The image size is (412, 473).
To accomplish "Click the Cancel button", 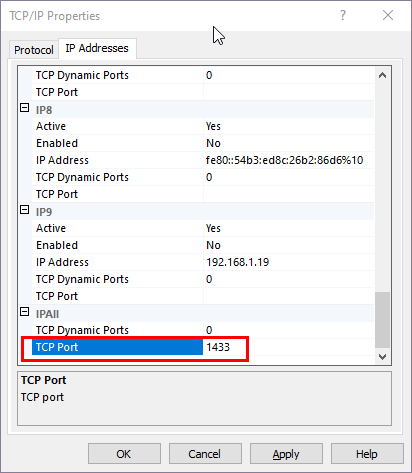I will point(205,454).
